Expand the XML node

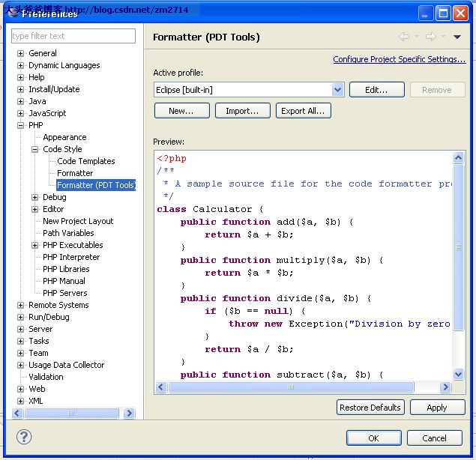20,401
